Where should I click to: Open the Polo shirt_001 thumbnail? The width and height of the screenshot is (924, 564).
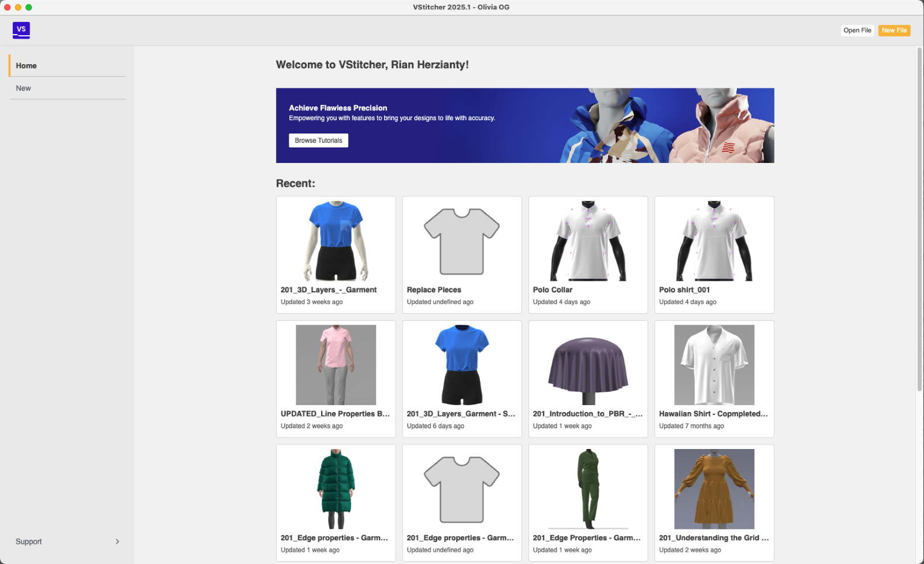[714, 241]
